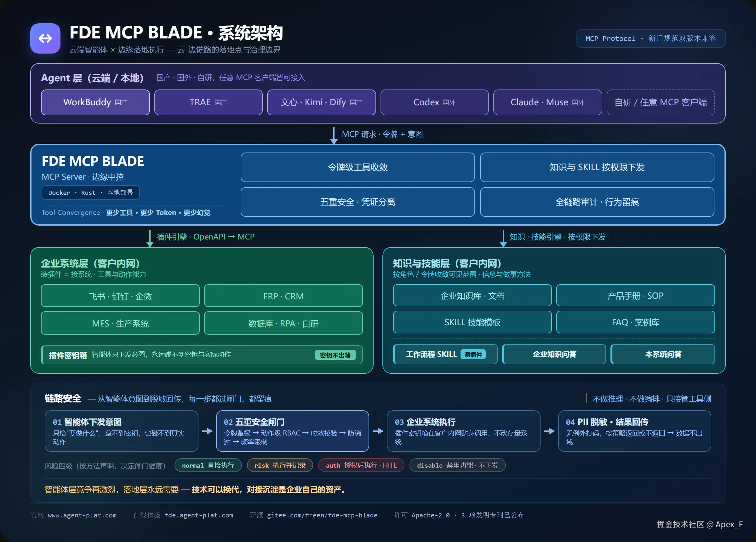
Task: Click the 五重安全 · 凭证分离 box
Action: coord(358,202)
